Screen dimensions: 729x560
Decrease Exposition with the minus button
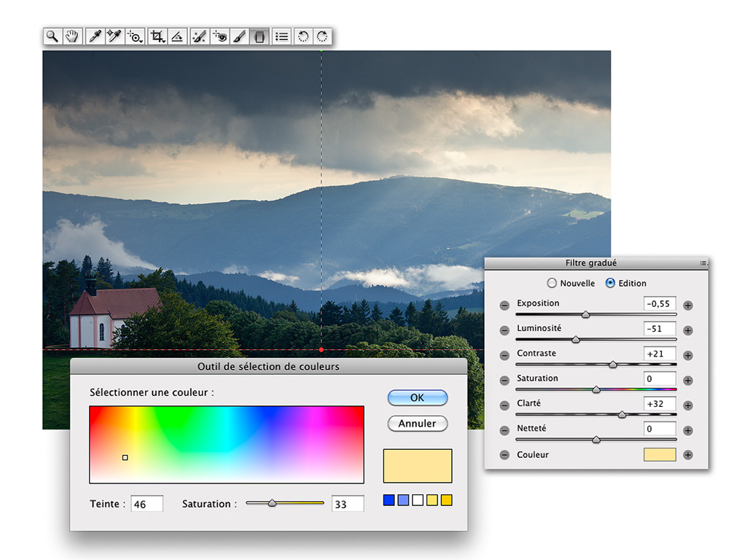click(x=504, y=306)
